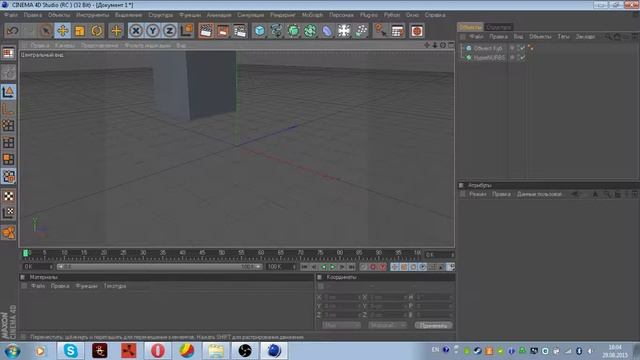640x360 pixels.
Task: Click the last orange toolbar icon
Action: (417, 31)
